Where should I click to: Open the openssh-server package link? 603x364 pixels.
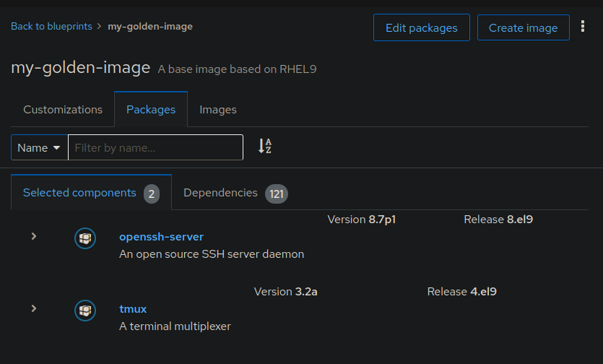(161, 237)
